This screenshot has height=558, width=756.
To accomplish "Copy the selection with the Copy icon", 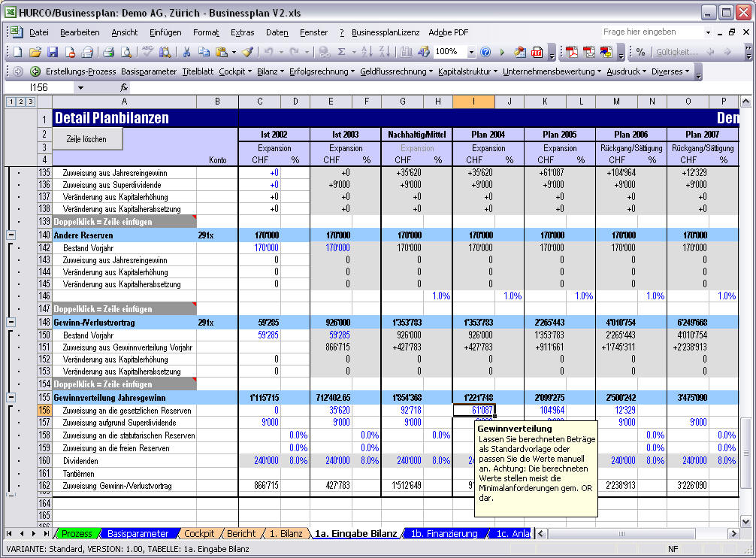I will [x=204, y=52].
